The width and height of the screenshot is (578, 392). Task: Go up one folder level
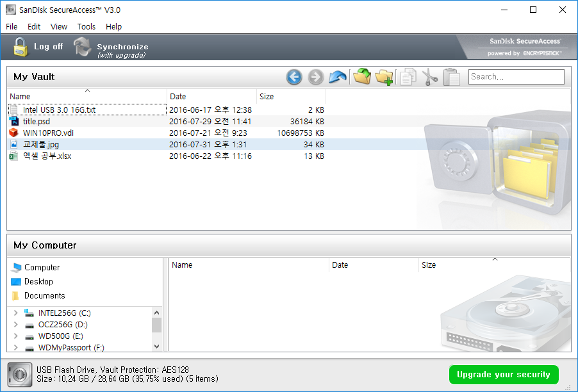click(337, 77)
